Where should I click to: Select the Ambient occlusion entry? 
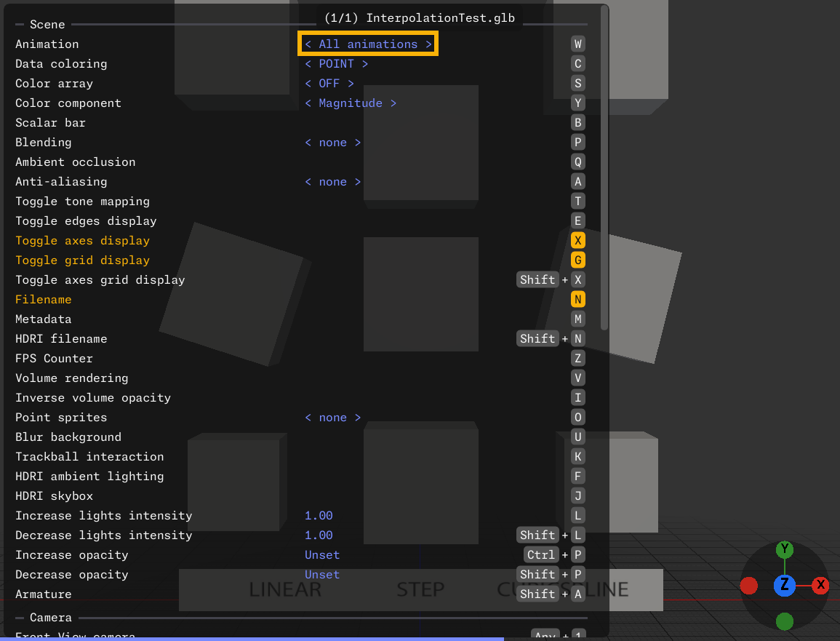pyautogui.click(x=75, y=162)
